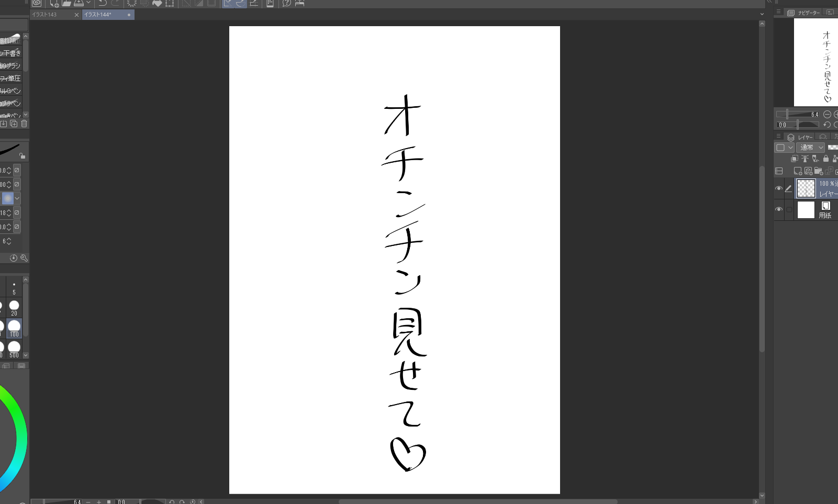
Task: Select the 用紙 paper layer thumbnail
Action: (x=806, y=210)
